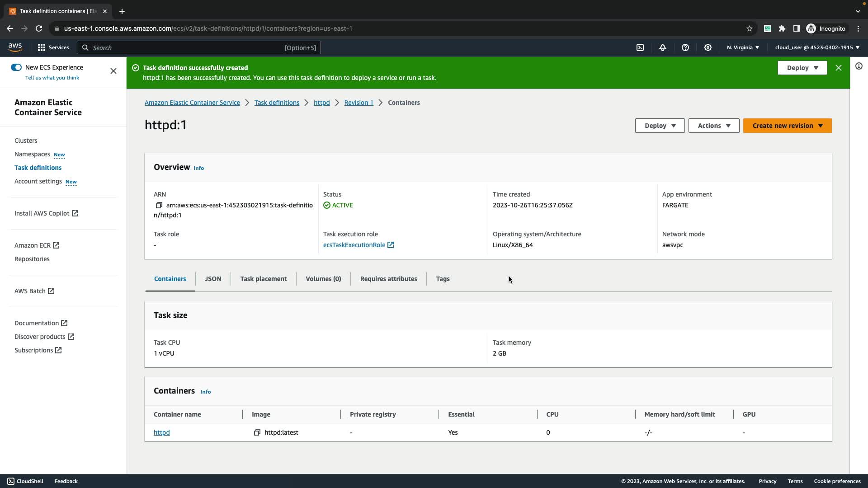Toggle off New ECS Experience switch
Image resolution: width=868 pixels, height=488 pixels.
point(16,67)
